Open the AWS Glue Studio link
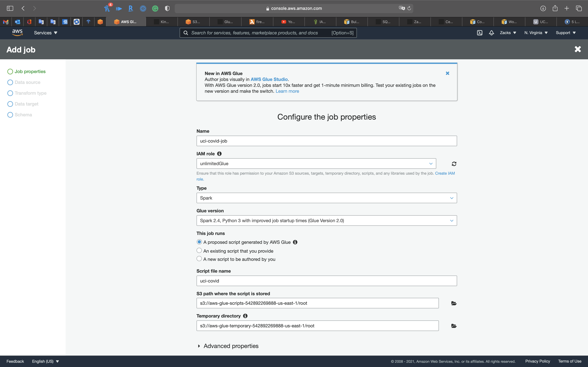The width and height of the screenshot is (588, 367). click(x=269, y=79)
